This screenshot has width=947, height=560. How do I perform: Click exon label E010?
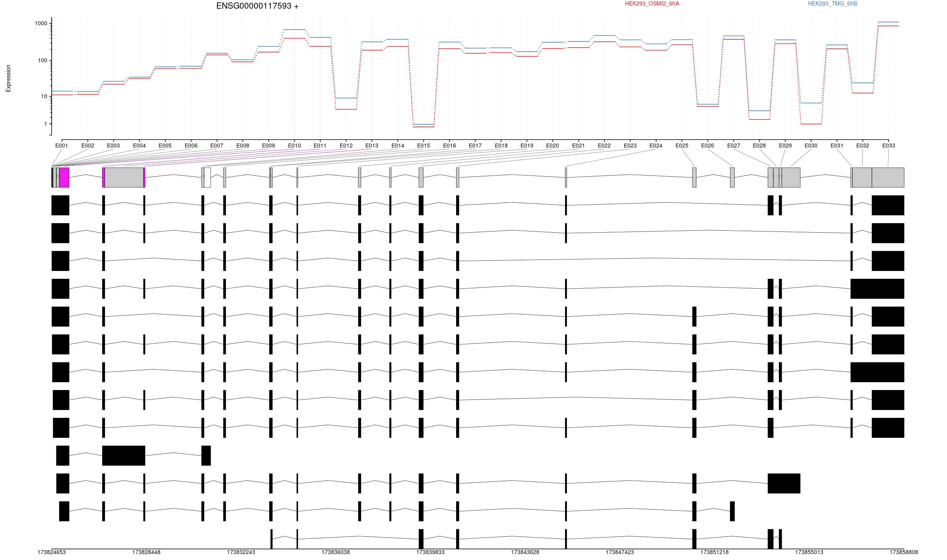[x=294, y=146]
